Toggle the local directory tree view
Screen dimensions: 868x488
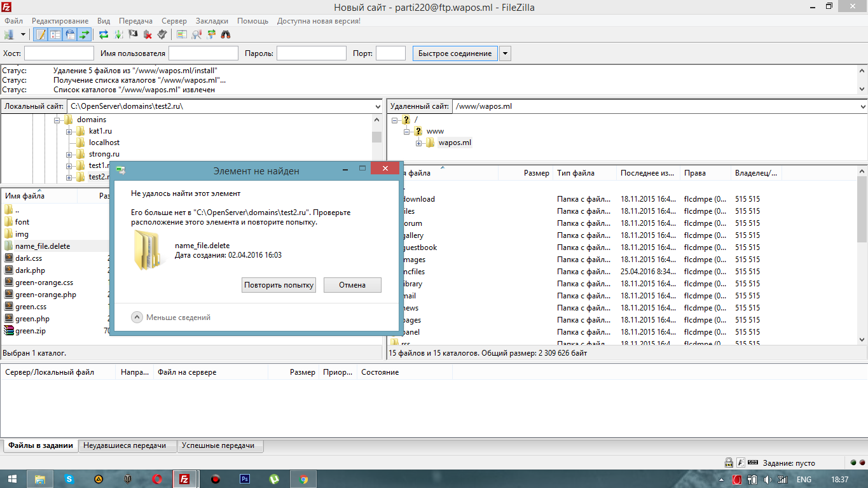point(55,34)
